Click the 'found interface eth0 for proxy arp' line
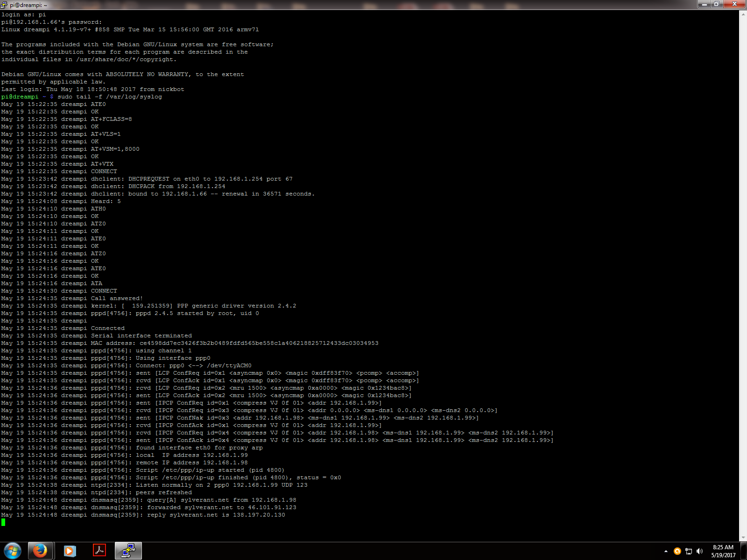The height and width of the screenshot is (560, 747). click(x=132, y=448)
